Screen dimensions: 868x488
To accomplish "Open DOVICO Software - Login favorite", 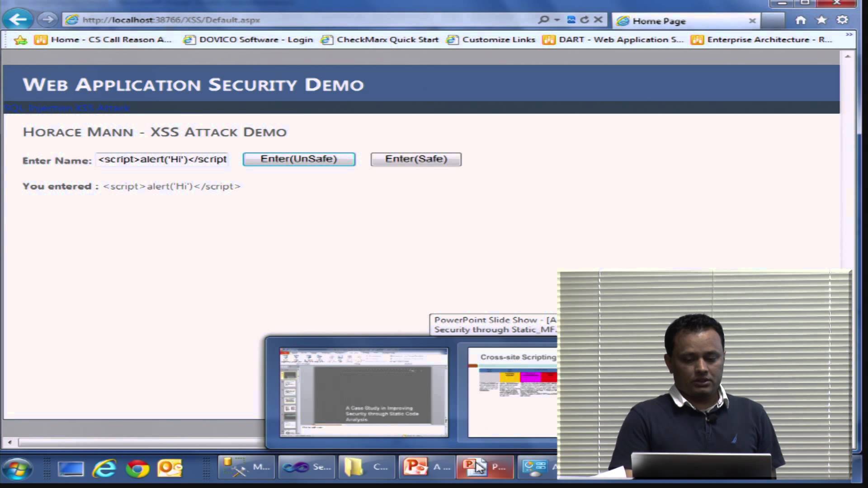I will [248, 40].
